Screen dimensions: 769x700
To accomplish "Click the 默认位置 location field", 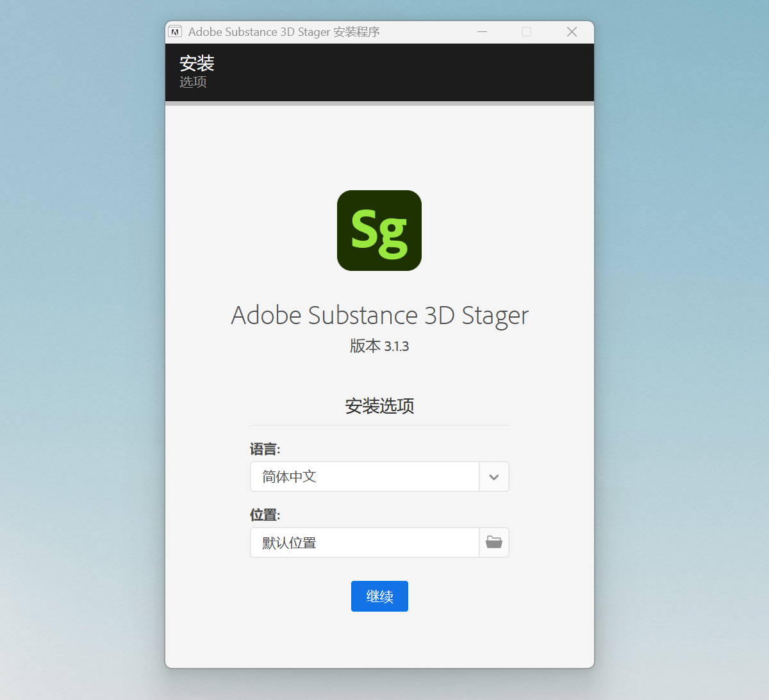I will point(365,542).
